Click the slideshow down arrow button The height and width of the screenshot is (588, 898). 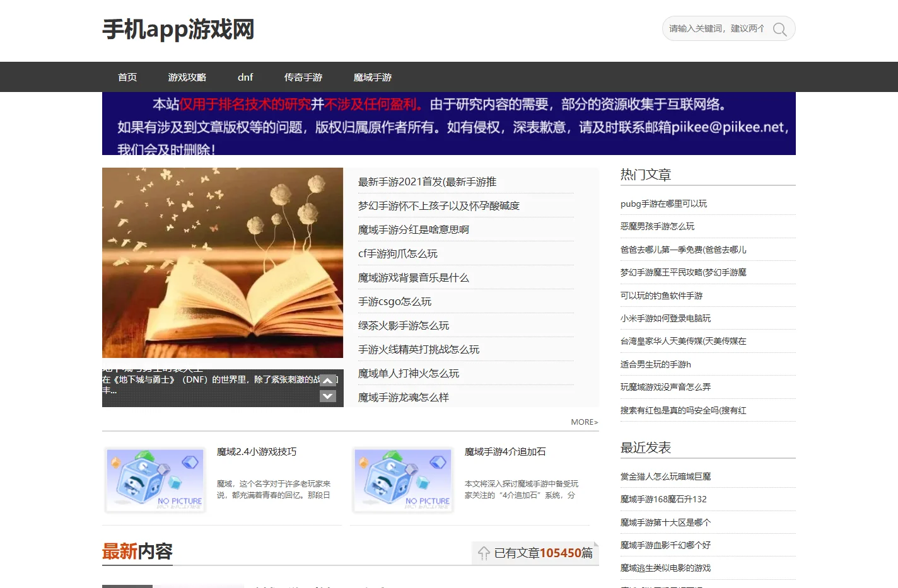(x=328, y=396)
